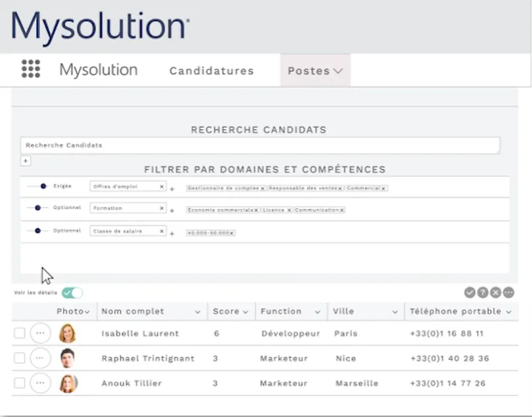This screenshot has width=532, height=417.
Task: Open the Postes dropdown menu
Action: pos(315,69)
